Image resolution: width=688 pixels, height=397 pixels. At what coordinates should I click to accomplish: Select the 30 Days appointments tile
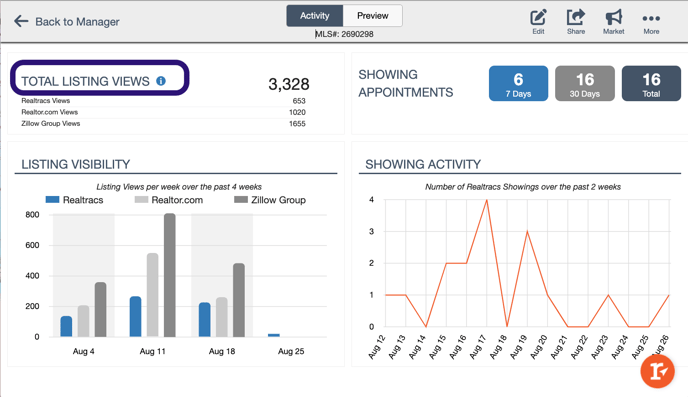tap(584, 83)
